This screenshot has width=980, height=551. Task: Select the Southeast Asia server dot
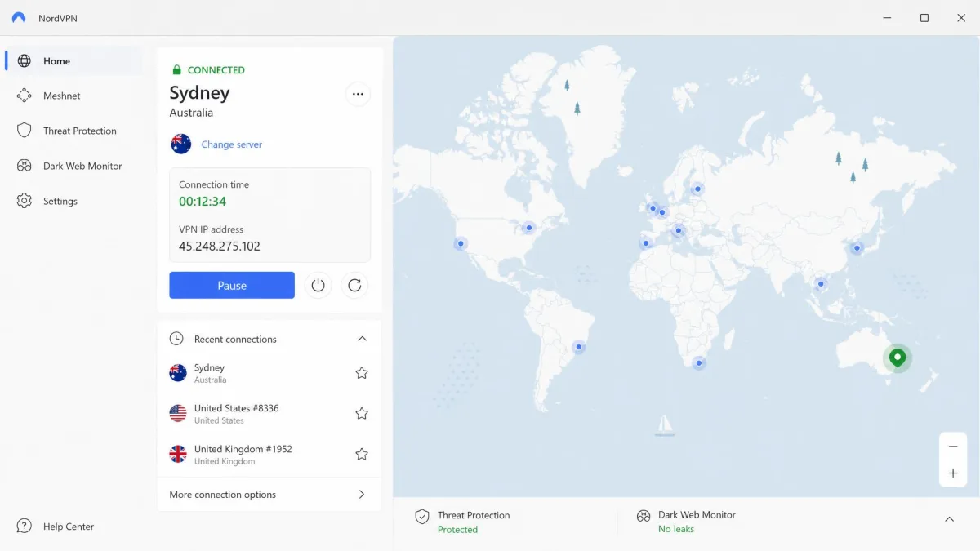tap(821, 284)
